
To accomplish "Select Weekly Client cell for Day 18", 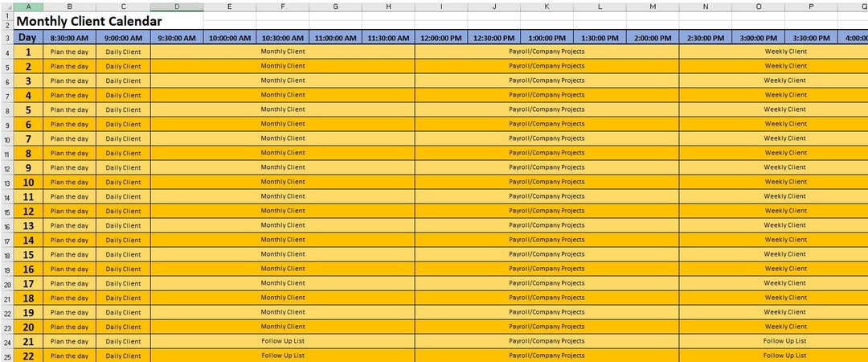I will pyautogui.click(x=774, y=298).
